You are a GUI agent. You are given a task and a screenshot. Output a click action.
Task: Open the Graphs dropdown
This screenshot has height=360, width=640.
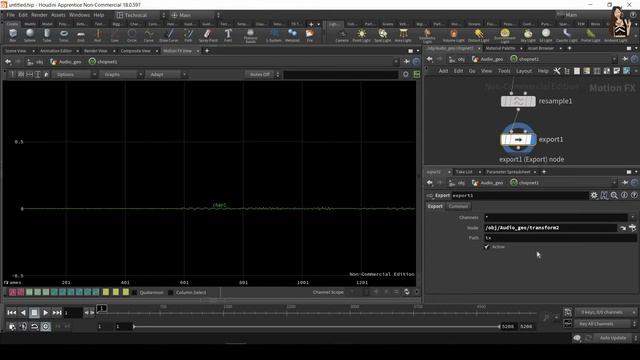pyautogui.click(x=121, y=75)
